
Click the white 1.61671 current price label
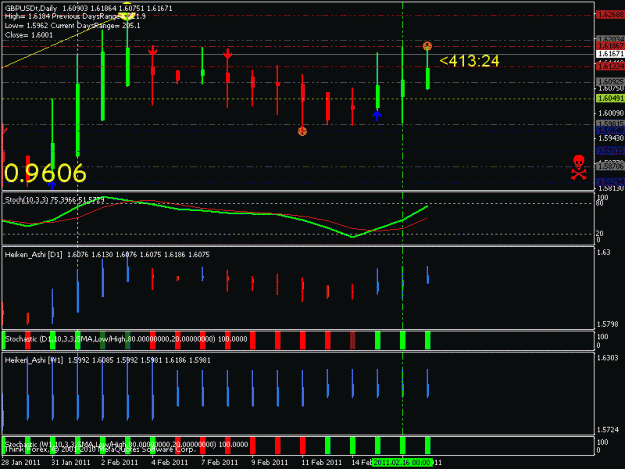(611, 54)
